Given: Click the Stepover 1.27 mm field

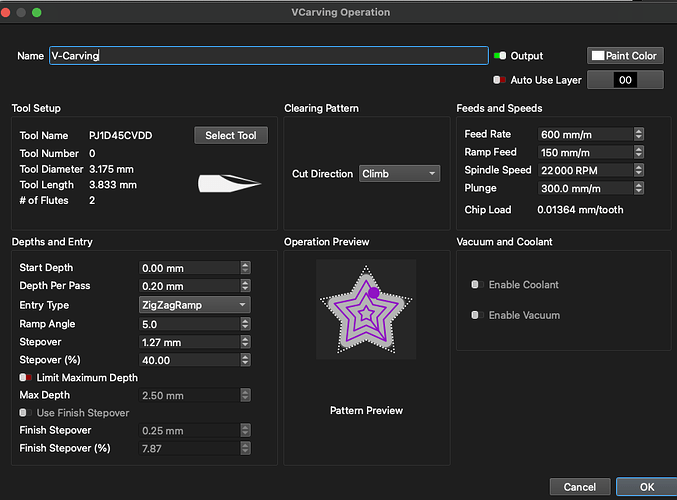Looking at the screenshot, I should pos(190,342).
